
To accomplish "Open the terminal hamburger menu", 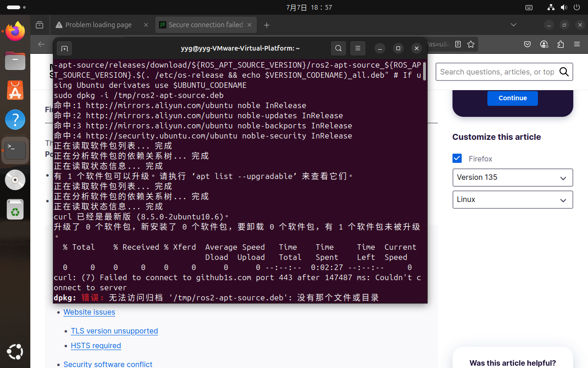I will click(358, 48).
